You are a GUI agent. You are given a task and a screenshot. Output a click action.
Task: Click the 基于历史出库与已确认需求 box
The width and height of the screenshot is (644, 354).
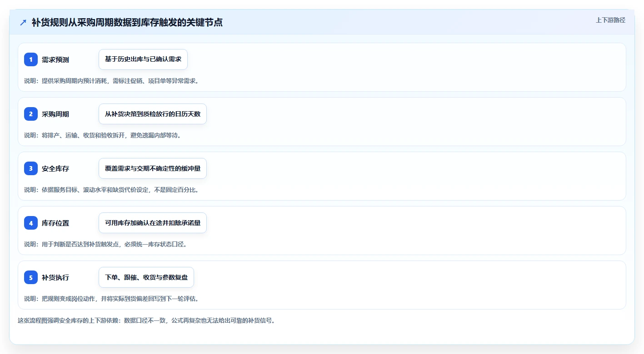(143, 59)
